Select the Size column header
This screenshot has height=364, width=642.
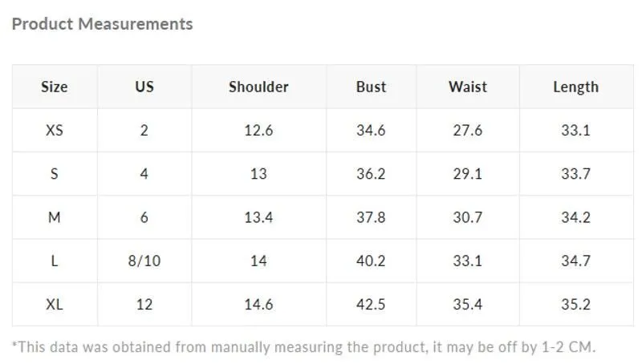(55, 87)
